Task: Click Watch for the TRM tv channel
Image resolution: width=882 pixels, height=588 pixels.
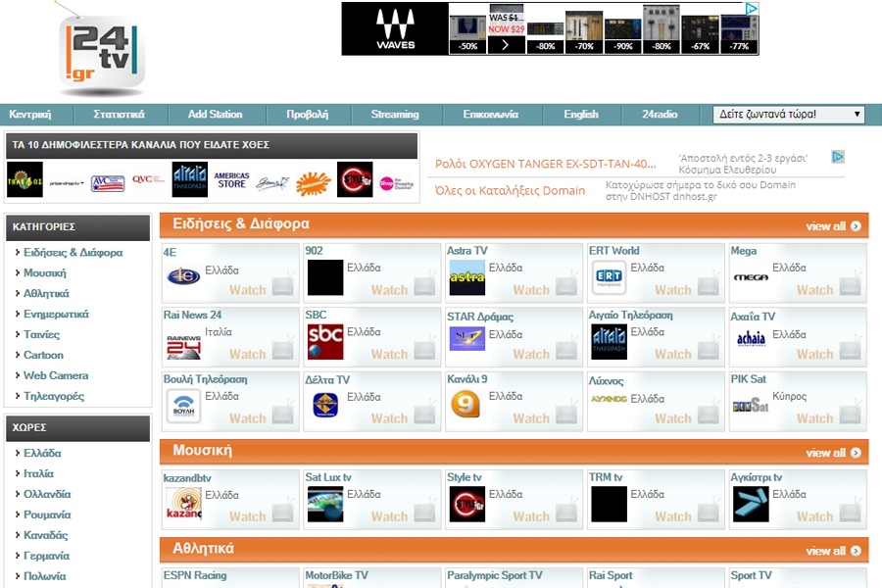Action: 672,516
